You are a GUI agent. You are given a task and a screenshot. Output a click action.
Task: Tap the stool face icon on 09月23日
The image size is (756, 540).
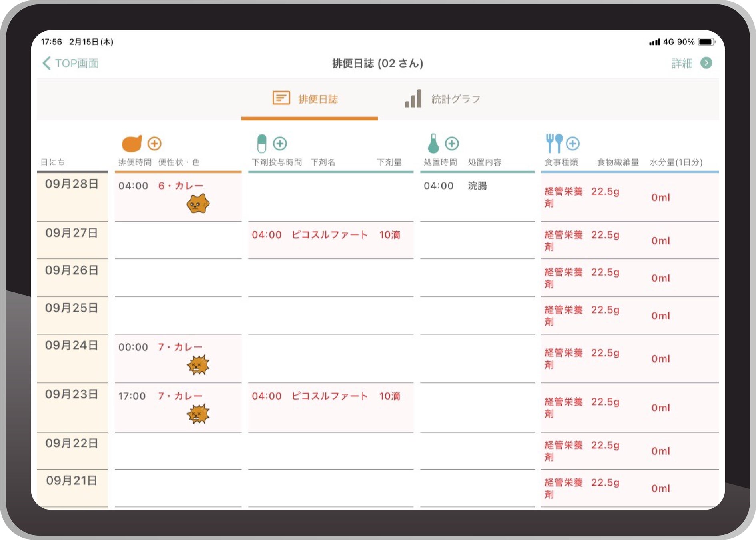(x=198, y=414)
